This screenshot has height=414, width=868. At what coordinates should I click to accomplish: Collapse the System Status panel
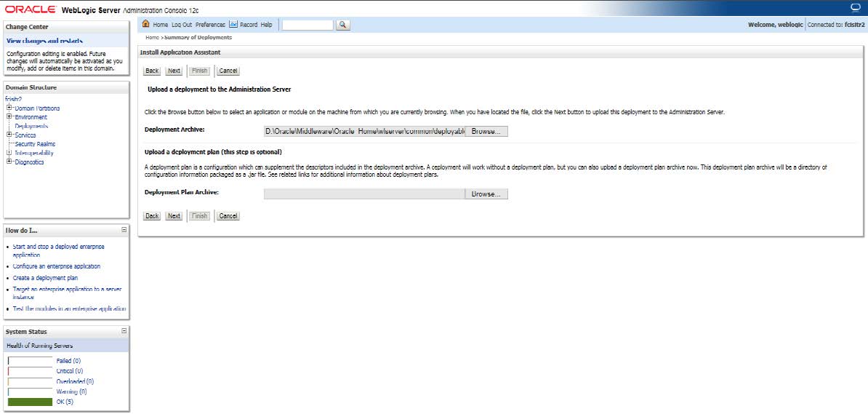pyautogui.click(x=124, y=331)
